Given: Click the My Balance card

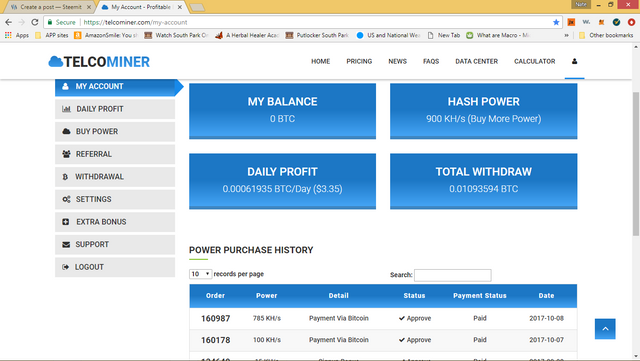Looking at the screenshot, I should click(x=282, y=111).
